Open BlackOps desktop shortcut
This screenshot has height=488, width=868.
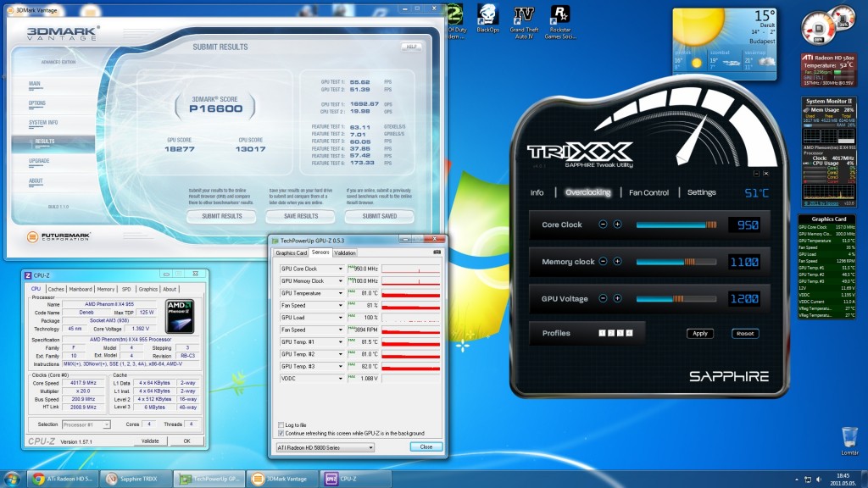[x=487, y=19]
